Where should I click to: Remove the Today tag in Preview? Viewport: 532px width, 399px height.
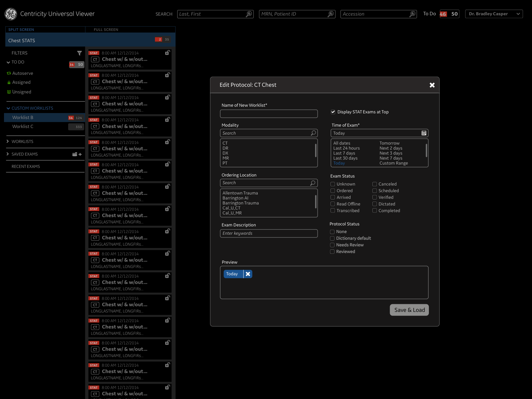click(x=248, y=274)
